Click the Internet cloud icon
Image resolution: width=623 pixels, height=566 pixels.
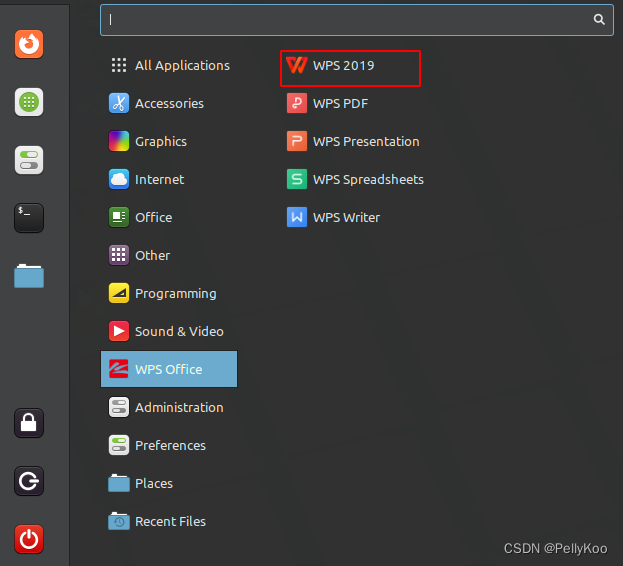pos(119,179)
